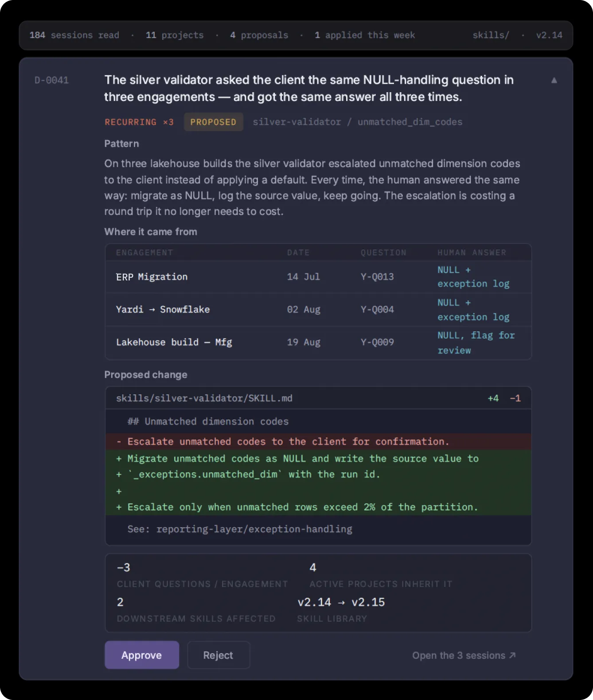Click the NULL, flag for review answer
Screen dimensions: 593x700
click(x=476, y=342)
